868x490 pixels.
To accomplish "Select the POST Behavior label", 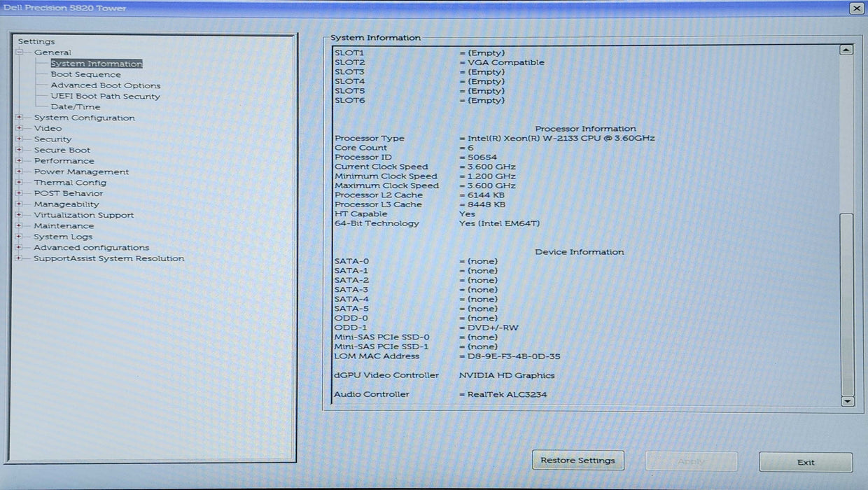I will tap(69, 194).
